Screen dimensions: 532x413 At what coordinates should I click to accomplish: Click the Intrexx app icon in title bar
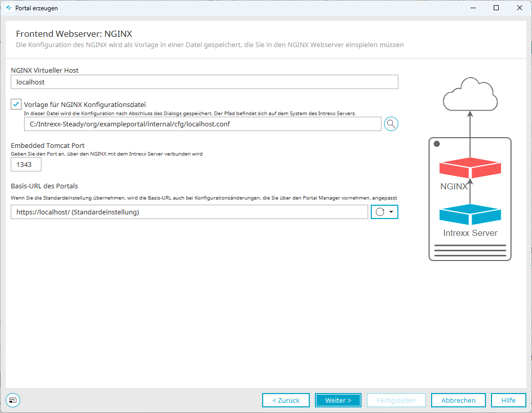pyautogui.click(x=8, y=8)
